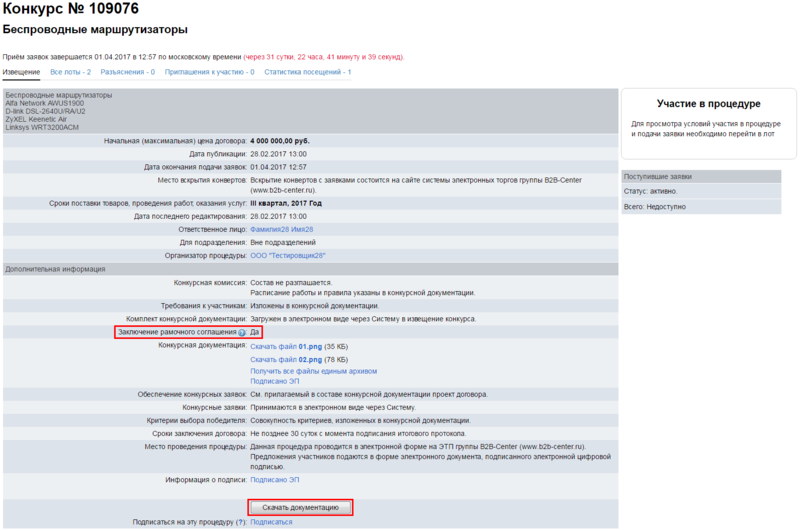Open responsible person 'Фамилия28 Имя28' link
The image size is (800, 531).
281,229
